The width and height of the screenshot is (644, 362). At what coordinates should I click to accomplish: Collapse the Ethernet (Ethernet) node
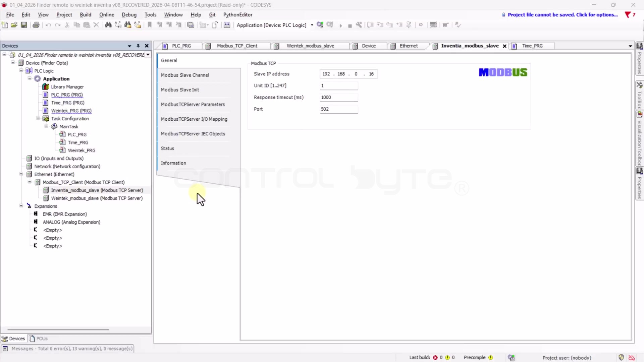click(21, 174)
